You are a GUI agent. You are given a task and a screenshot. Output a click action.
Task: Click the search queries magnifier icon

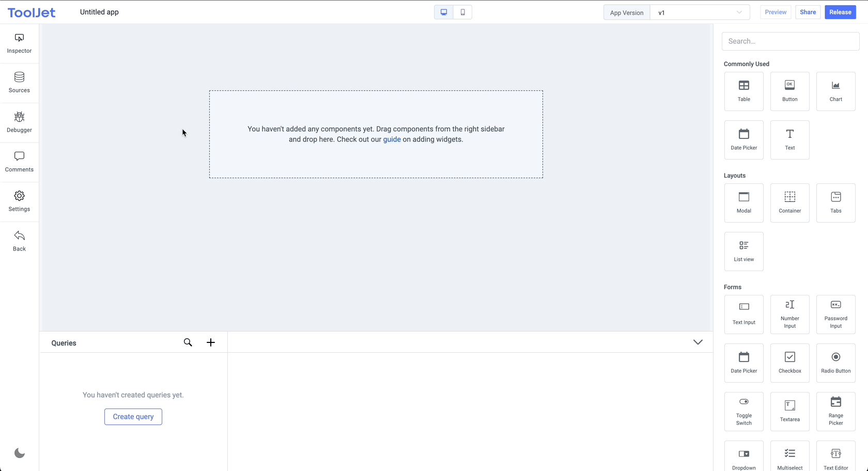click(x=188, y=342)
